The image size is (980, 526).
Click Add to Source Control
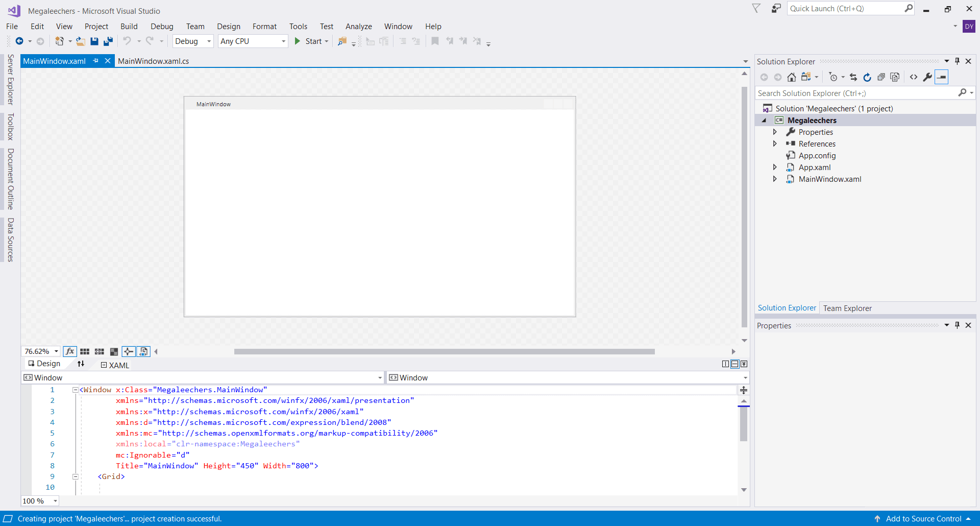coord(923,519)
